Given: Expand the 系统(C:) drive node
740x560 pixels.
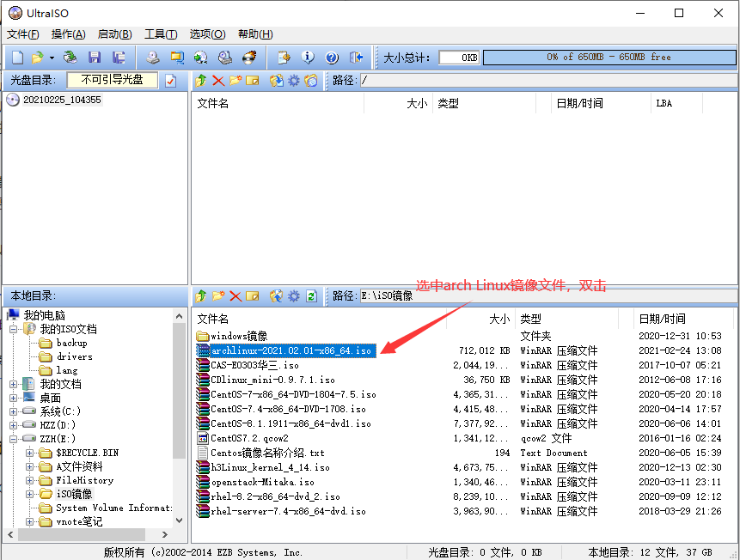Looking at the screenshot, I should tap(13, 411).
